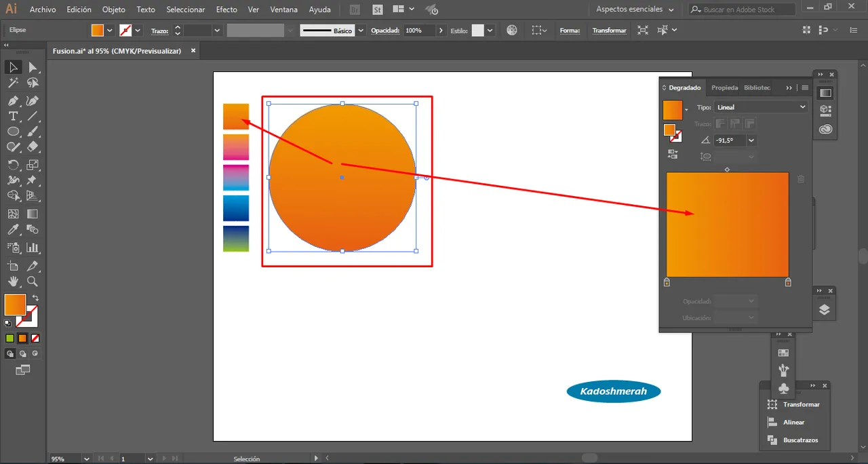Swap fill and stroke colors

pos(35,298)
